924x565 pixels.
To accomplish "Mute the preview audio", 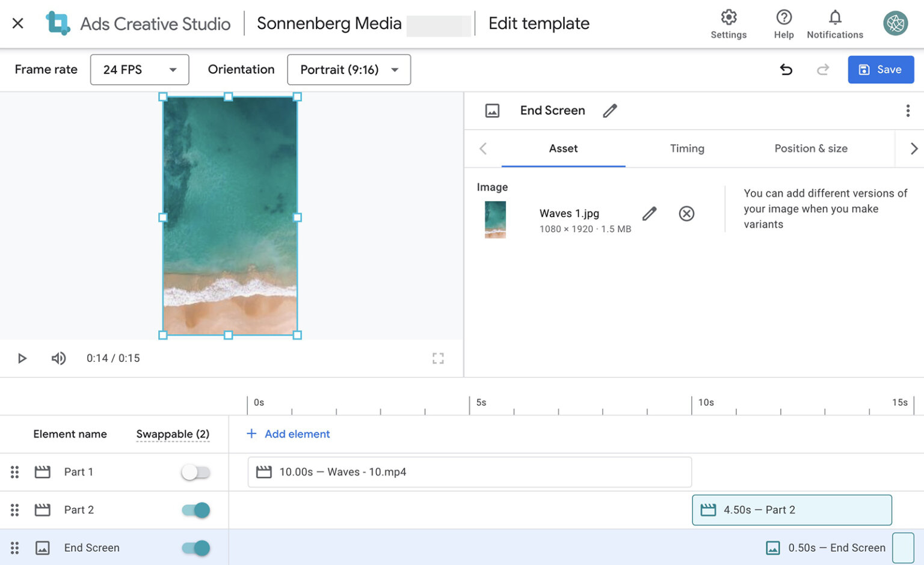I will (58, 358).
